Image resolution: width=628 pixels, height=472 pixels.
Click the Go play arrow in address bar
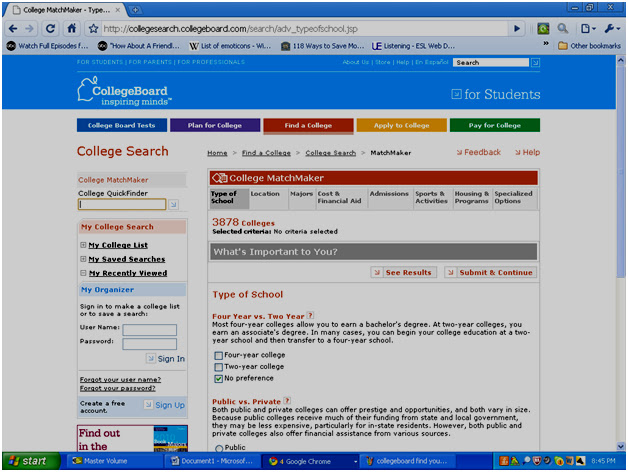click(x=517, y=28)
